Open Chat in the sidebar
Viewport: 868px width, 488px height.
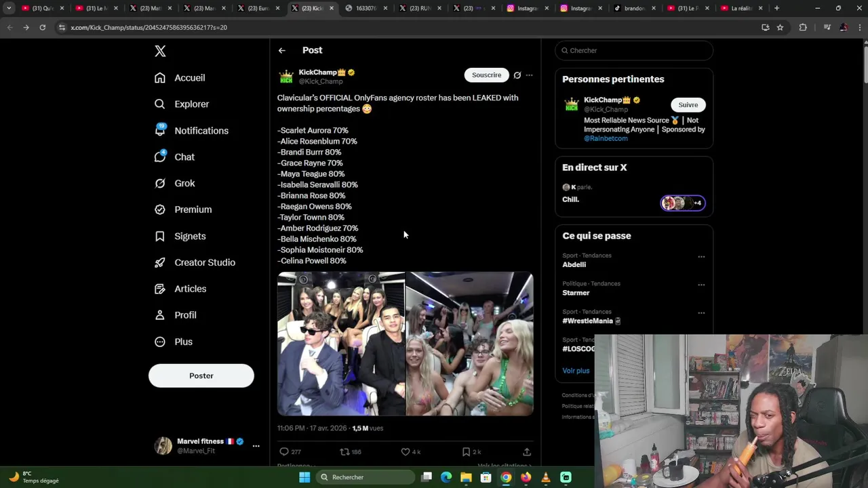click(x=174, y=157)
